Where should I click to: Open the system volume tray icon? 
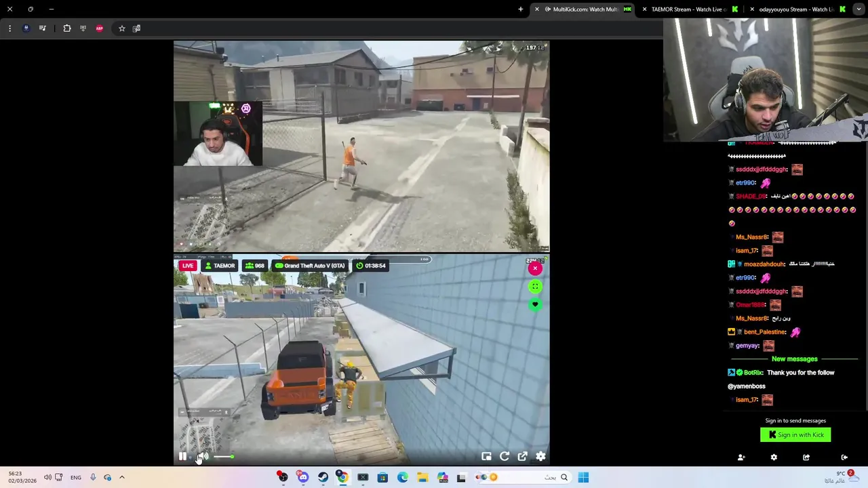(47, 478)
